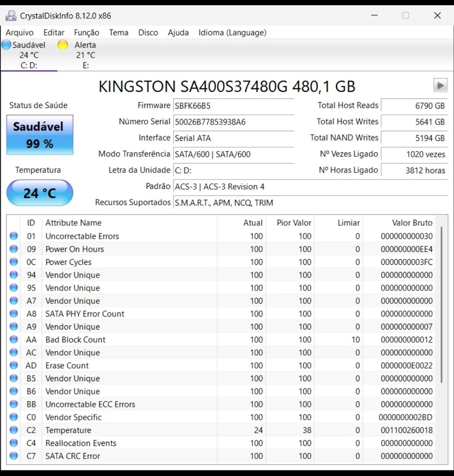
Task: Click status icon of Erase Count row
Action: 14,365
